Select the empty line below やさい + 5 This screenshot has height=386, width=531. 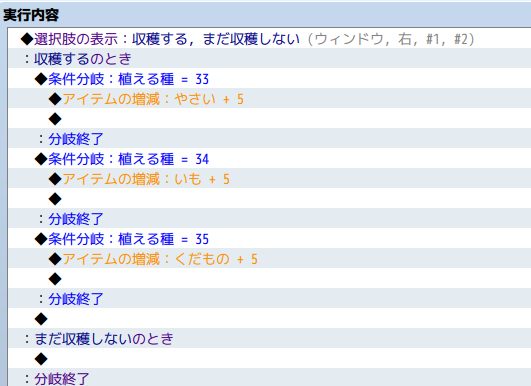pos(270,119)
